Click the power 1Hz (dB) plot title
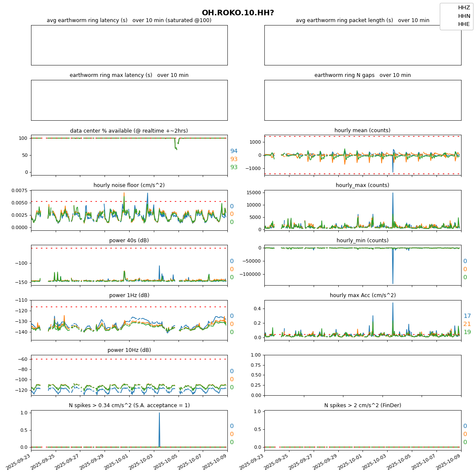Viewport: 476px width, 476px height. pyautogui.click(x=129, y=295)
